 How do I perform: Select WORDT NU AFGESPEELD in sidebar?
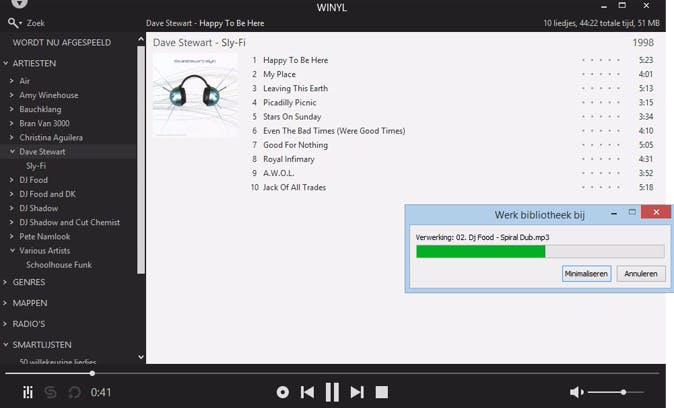(62, 43)
